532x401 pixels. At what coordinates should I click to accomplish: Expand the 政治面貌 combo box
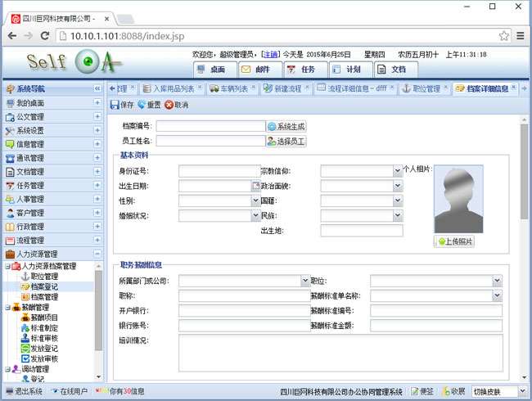point(398,186)
